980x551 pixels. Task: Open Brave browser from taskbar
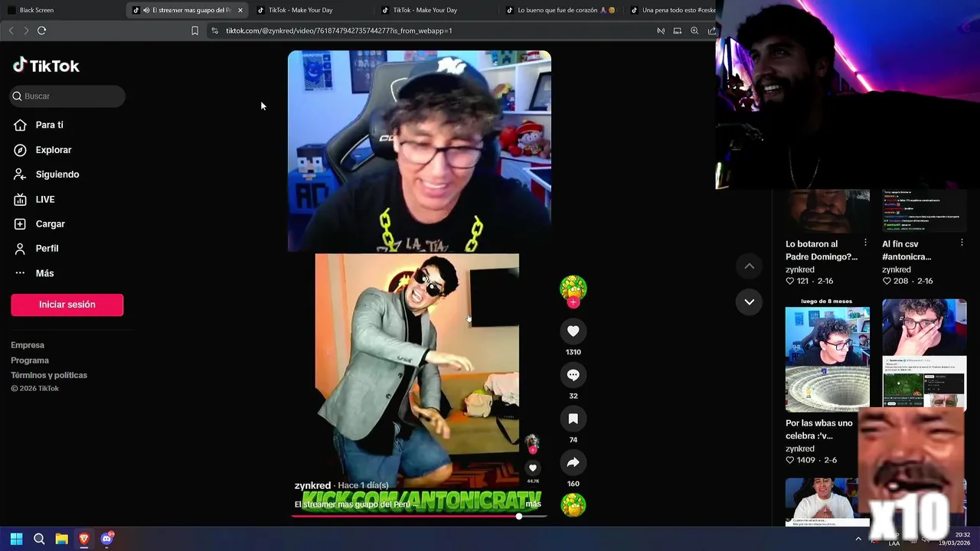click(84, 539)
